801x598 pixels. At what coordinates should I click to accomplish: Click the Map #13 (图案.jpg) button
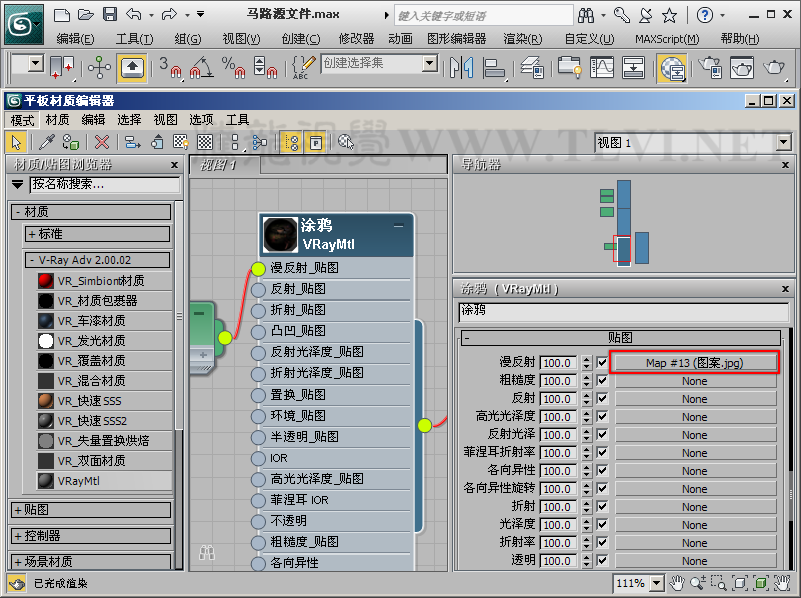[x=695, y=363]
